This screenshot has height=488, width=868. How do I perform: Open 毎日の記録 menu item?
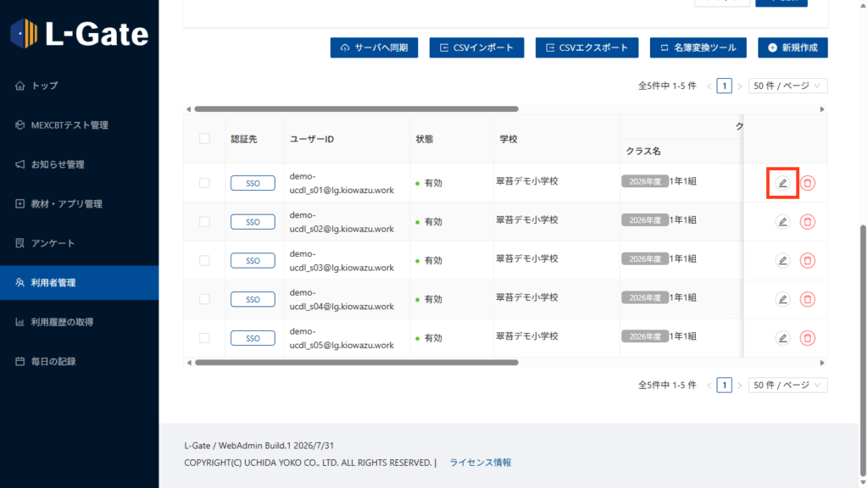(x=79, y=361)
